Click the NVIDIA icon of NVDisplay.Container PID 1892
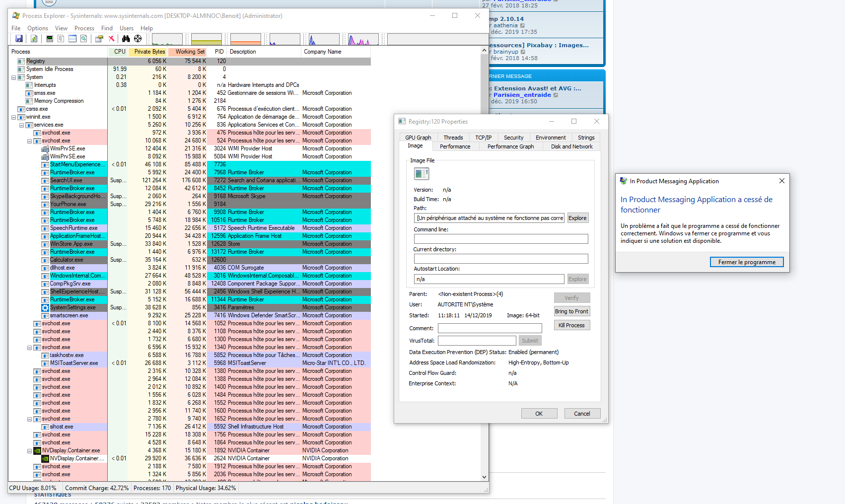845x504 pixels. point(37,450)
